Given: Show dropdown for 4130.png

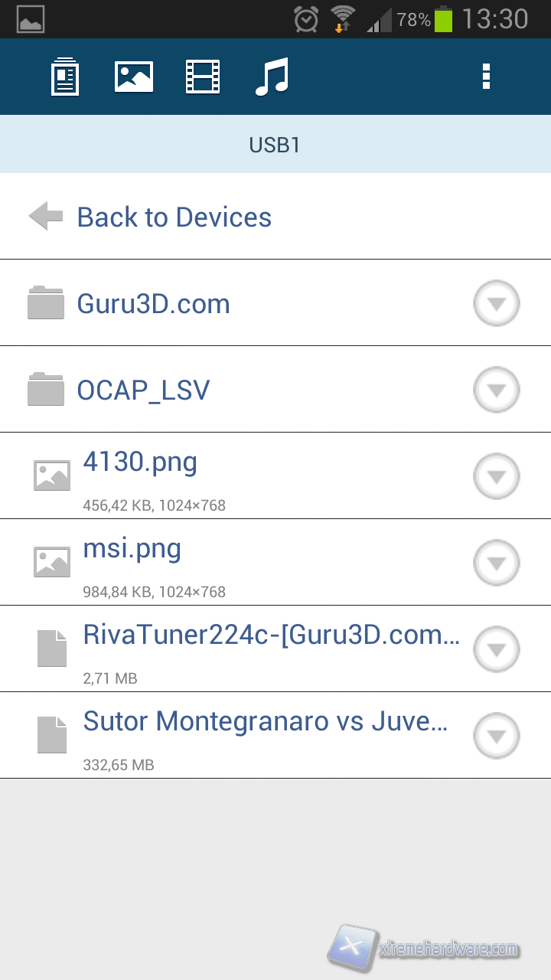Looking at the screenshot, I should pyautogui.click(x=497, y=477).
